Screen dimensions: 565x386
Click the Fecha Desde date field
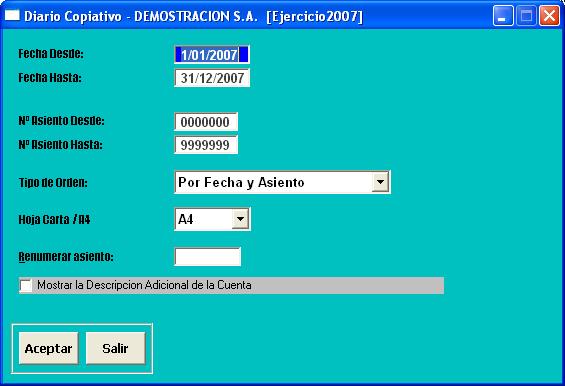[x=212, y=55]
